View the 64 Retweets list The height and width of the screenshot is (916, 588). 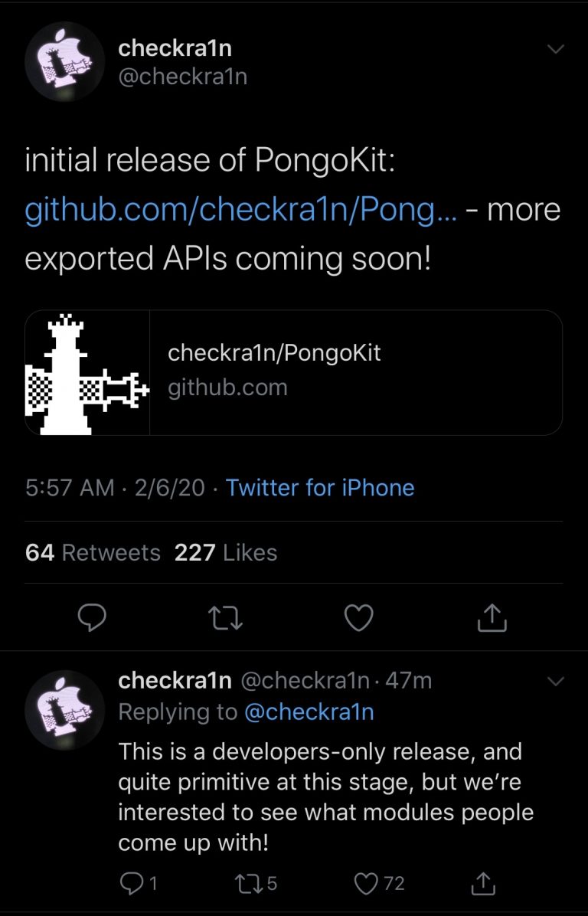click(x=93, y=552)
